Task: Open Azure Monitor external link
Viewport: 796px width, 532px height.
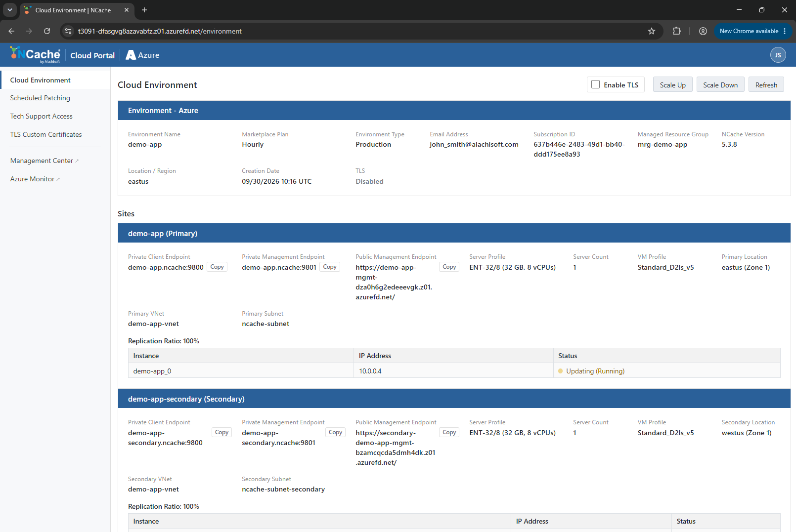Action: point(35,179)
